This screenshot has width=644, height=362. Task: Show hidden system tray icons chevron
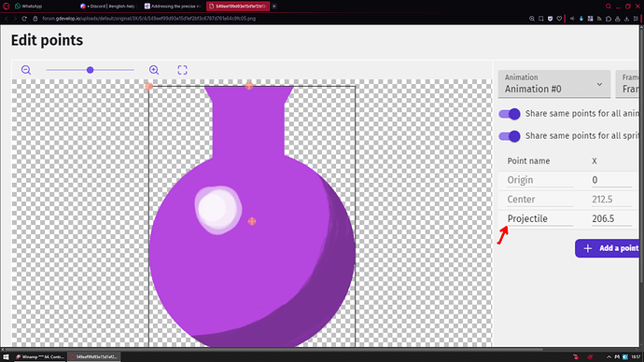pyautogui.click(x=609, y=357)
